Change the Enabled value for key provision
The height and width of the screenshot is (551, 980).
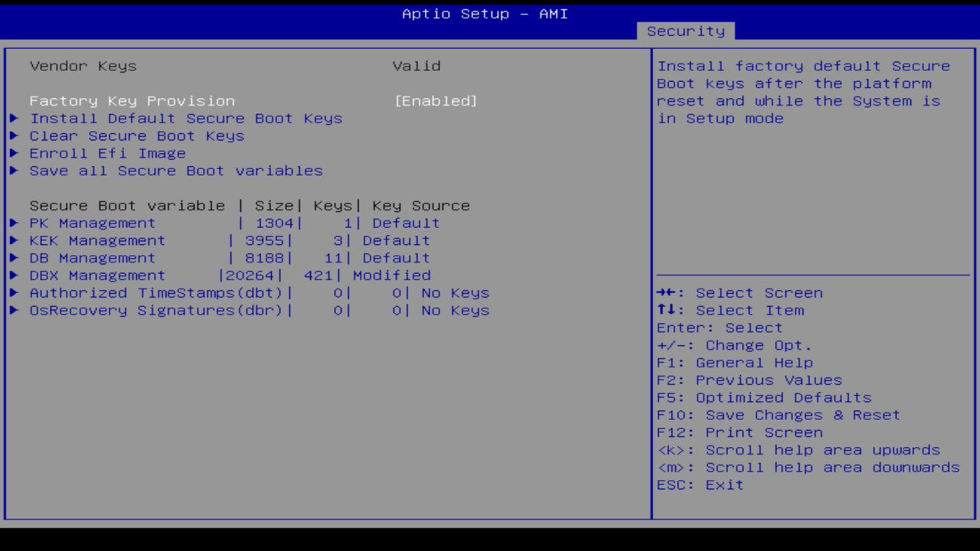pyautogui.click(x=436, y=100)
